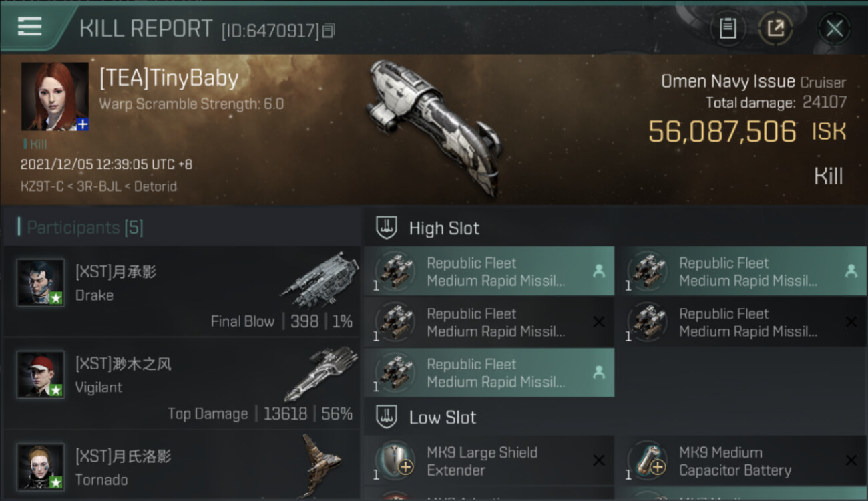Close the kill report window
Screen dimensions: 868x501
pos(834,29)
